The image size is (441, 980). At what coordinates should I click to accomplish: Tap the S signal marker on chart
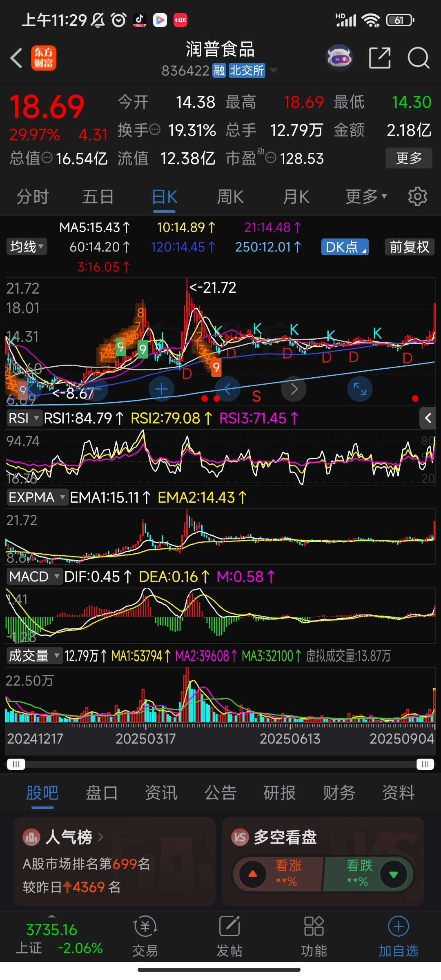click(256, 396)
